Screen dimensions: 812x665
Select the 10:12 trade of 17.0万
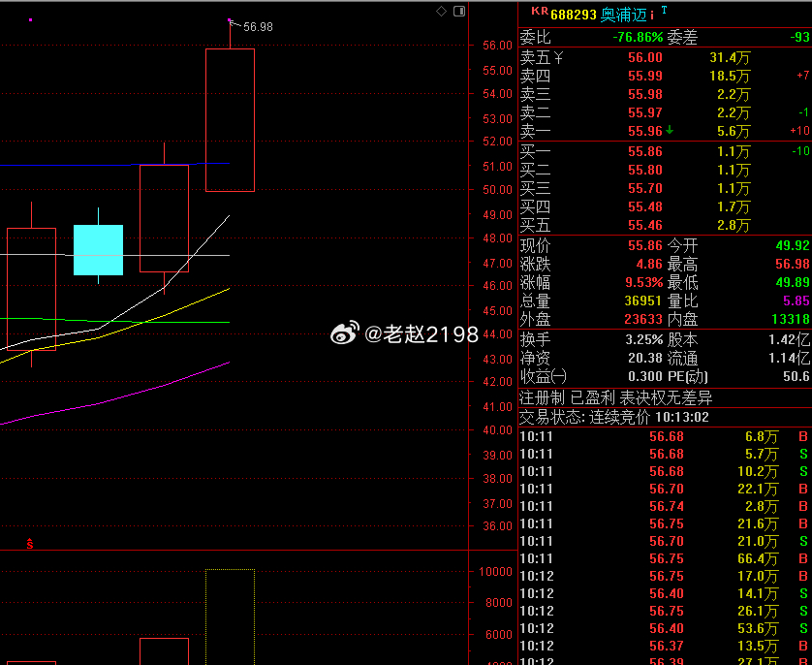coord(665,576)
